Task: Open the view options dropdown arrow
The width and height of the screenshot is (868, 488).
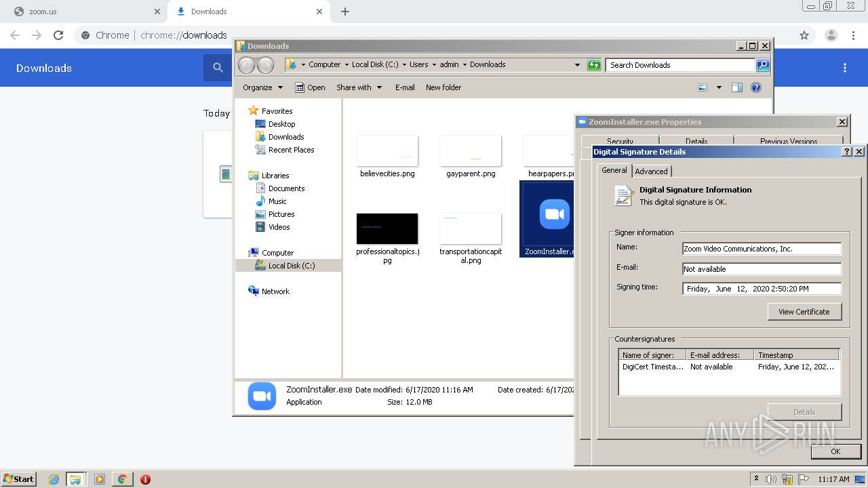Action: (719, 87)
